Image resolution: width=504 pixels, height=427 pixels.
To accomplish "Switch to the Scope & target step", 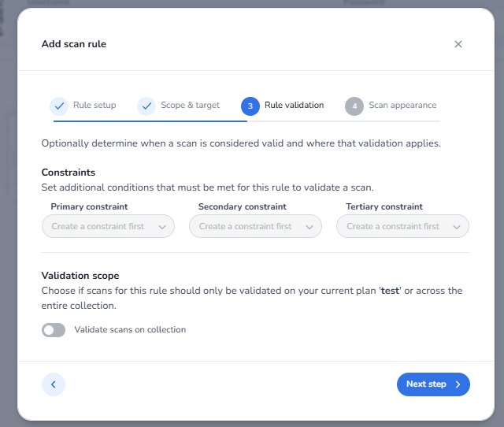I will point(190,106).
